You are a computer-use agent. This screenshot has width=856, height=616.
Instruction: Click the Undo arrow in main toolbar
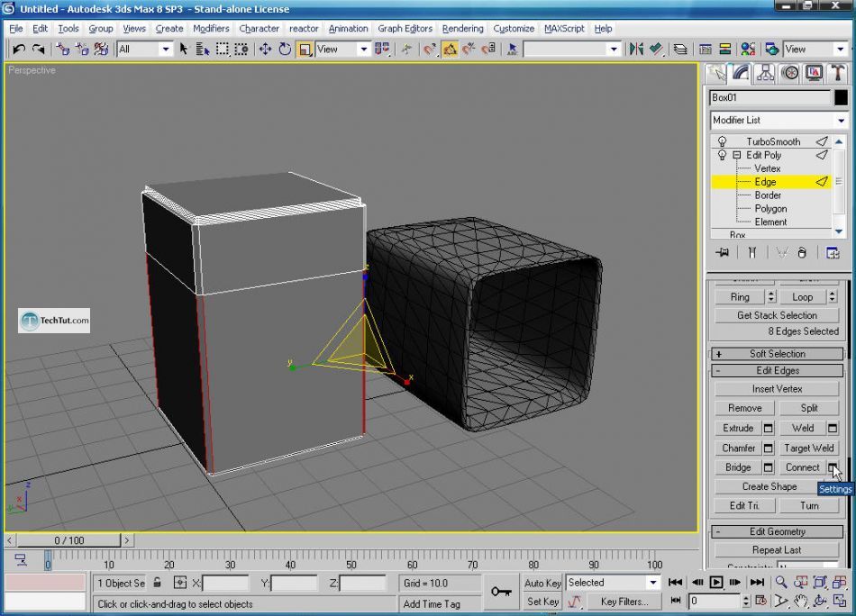pos(19,50)
